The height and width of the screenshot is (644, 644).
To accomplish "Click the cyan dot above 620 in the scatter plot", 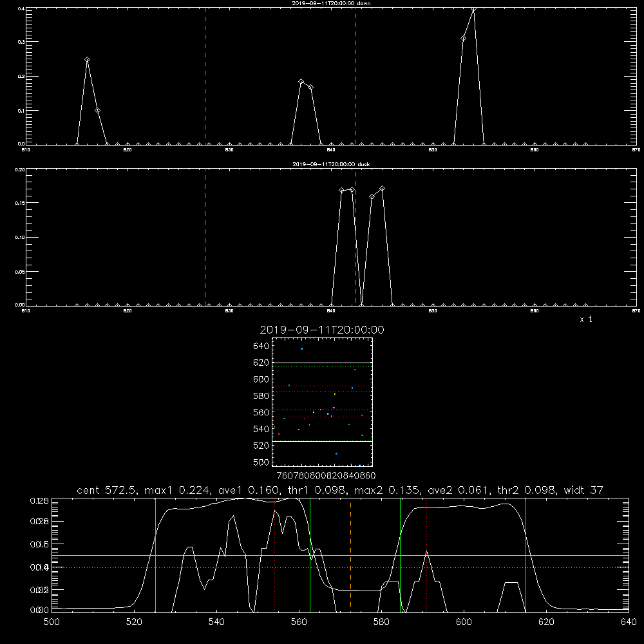I will point(302,348).
